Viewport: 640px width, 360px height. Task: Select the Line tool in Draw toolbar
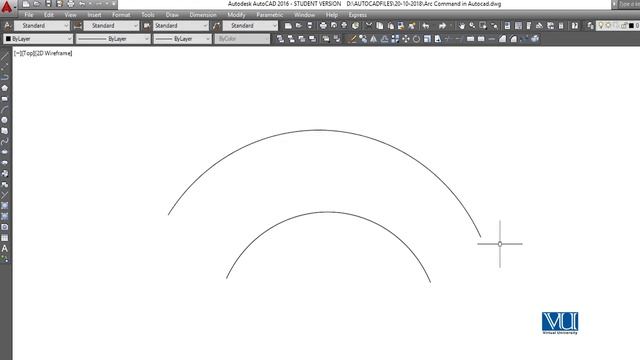pos(4,56)
